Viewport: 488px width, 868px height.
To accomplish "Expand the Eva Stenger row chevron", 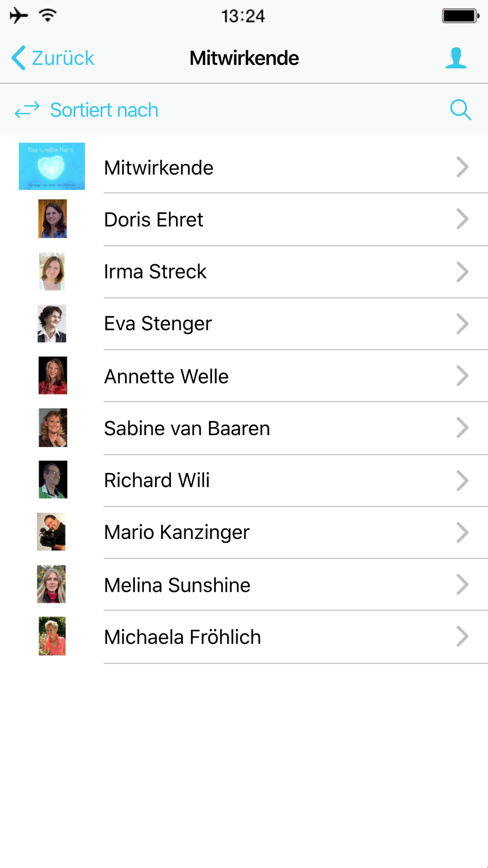I will (462, 324).
